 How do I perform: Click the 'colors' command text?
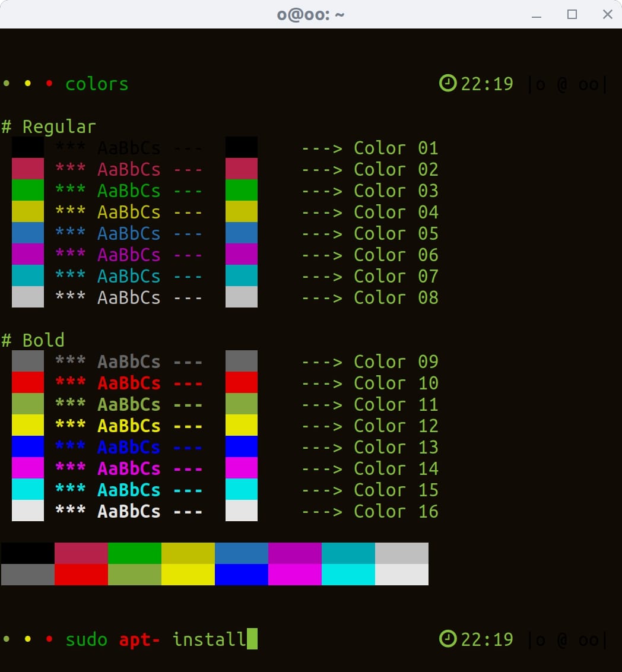pyautogui.click(x=97, y=84)
